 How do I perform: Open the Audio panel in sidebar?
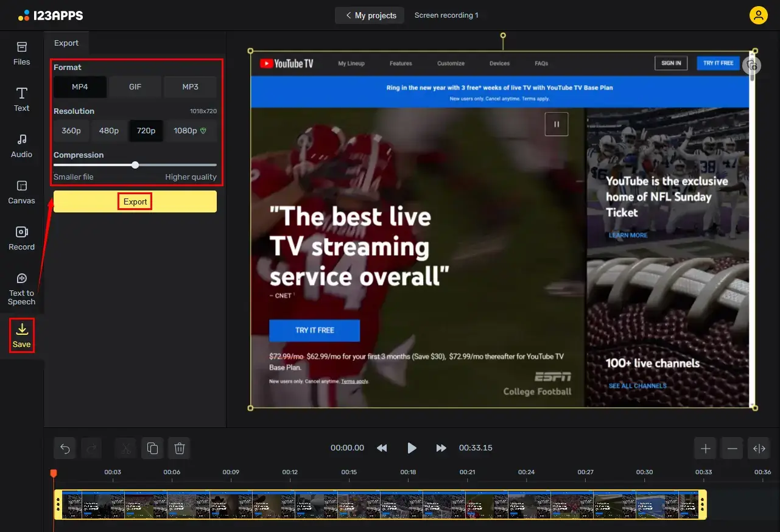[22, 146]
